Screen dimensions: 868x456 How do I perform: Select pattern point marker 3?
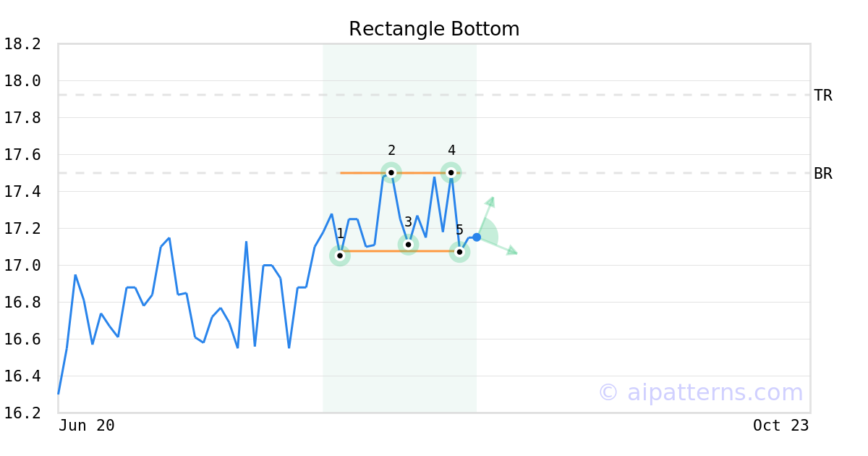[x=408, y=245]
